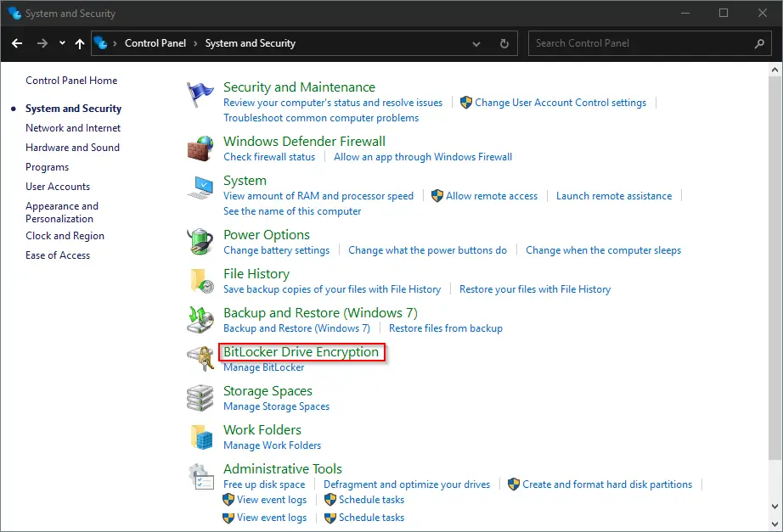Open Appearance and Personalization category

tap(62, 212)
